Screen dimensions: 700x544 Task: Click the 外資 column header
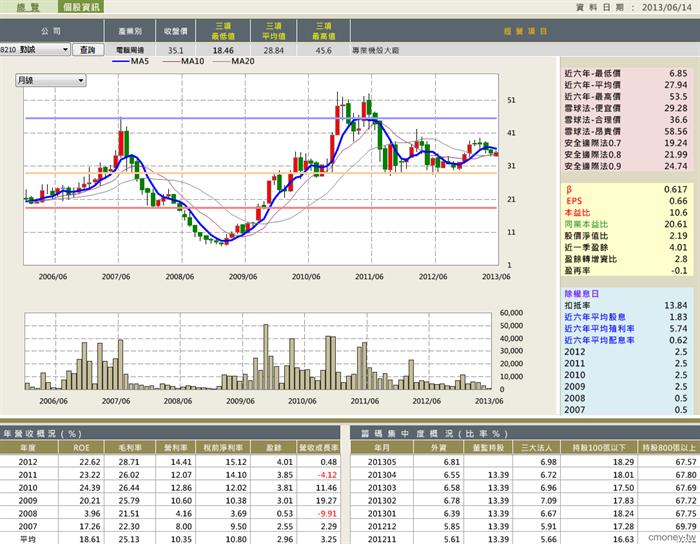tap(439, 448)
